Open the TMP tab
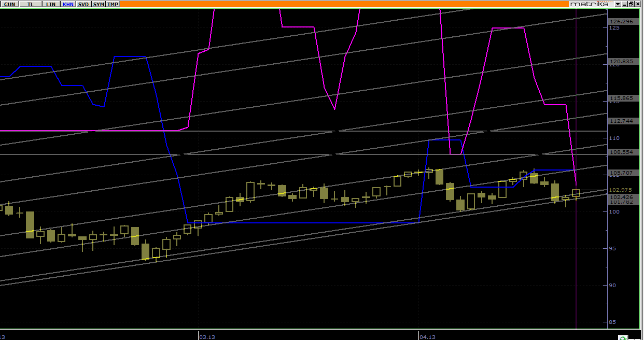 113,4
